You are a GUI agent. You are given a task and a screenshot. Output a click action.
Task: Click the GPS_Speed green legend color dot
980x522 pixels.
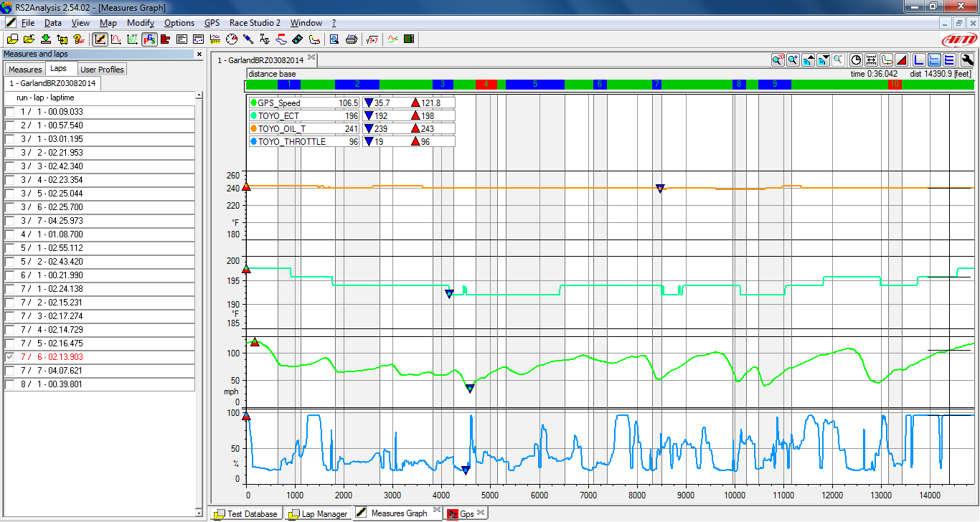(x=253, y=103)
